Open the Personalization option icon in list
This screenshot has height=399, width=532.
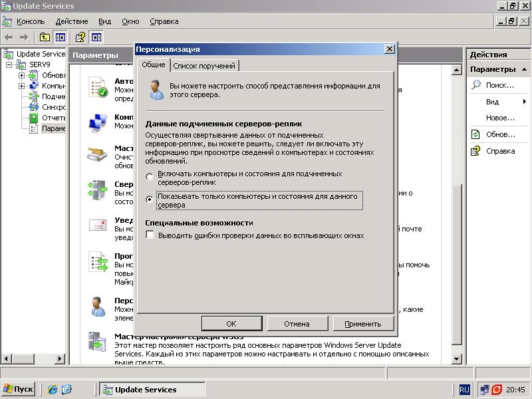coord(98,307)
